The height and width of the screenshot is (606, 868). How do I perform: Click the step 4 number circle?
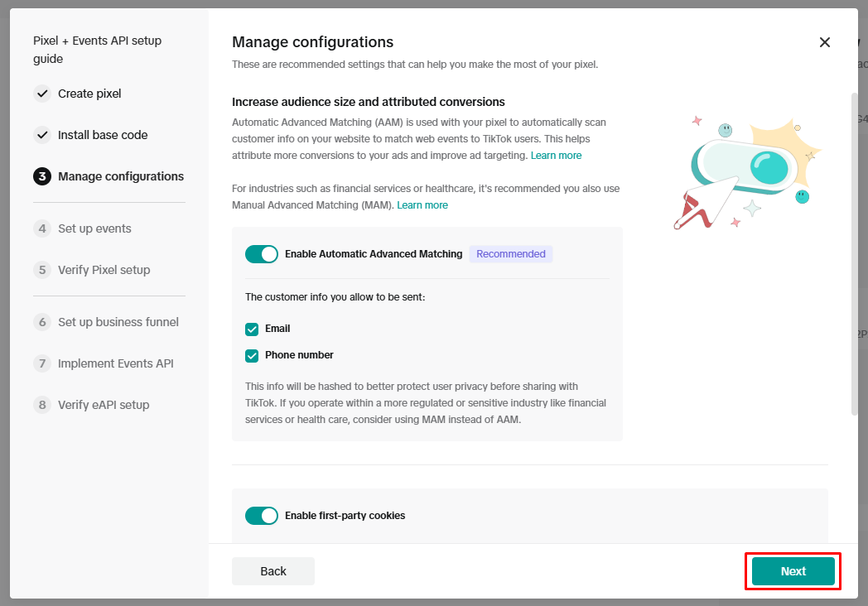coord(42,228)
